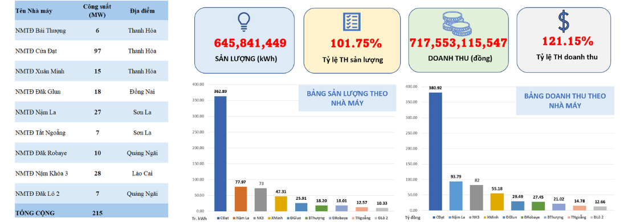The height and width of the screenshot is (222, 644).
Task: Click the coin stack icon above DOANH THU
Action: 456,24
